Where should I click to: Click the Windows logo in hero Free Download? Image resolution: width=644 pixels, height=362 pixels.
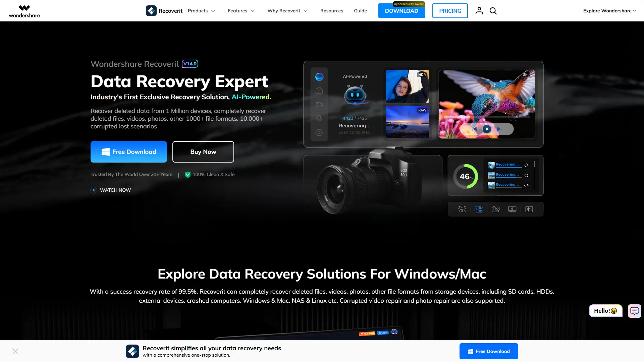[x=106, y=152]
